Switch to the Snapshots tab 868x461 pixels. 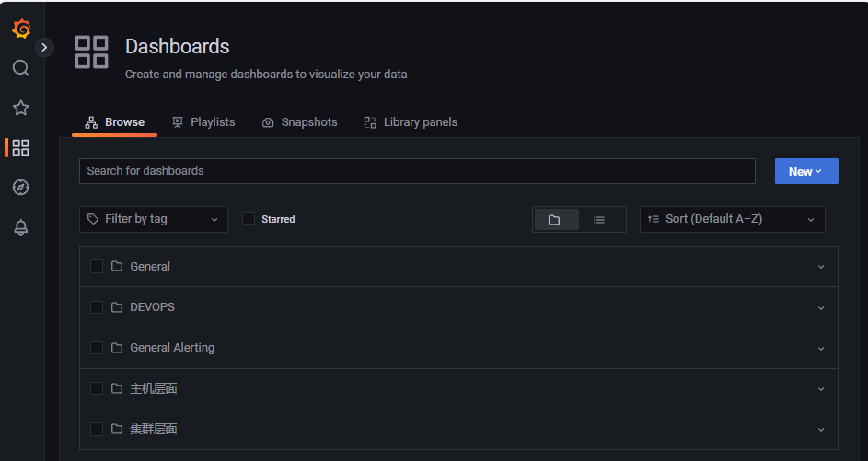(299, 122)
